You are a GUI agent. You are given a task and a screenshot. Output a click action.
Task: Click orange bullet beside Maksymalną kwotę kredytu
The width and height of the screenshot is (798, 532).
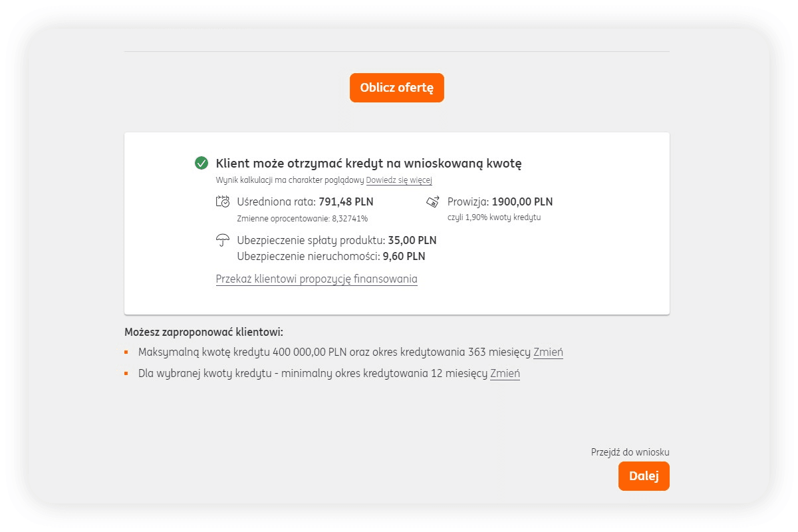126,352
